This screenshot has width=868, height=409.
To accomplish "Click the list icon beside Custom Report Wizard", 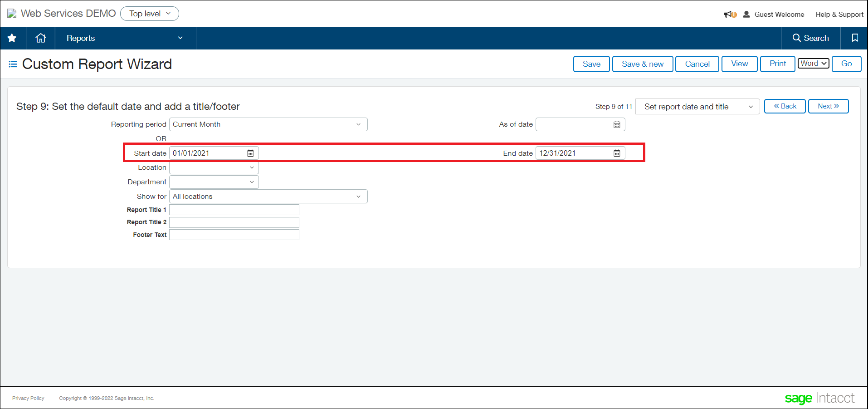I will tap(13, 64).
